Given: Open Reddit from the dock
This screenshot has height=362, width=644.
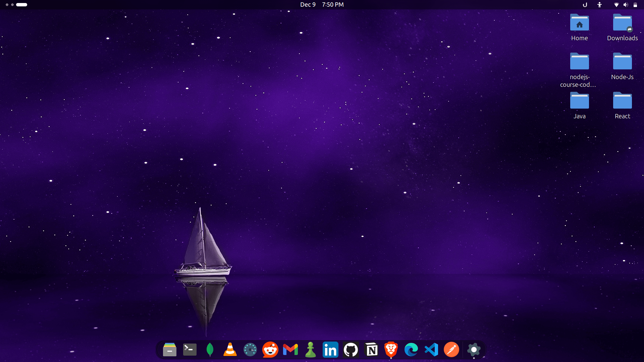Looking at the screenshot, I should point(270,350).
